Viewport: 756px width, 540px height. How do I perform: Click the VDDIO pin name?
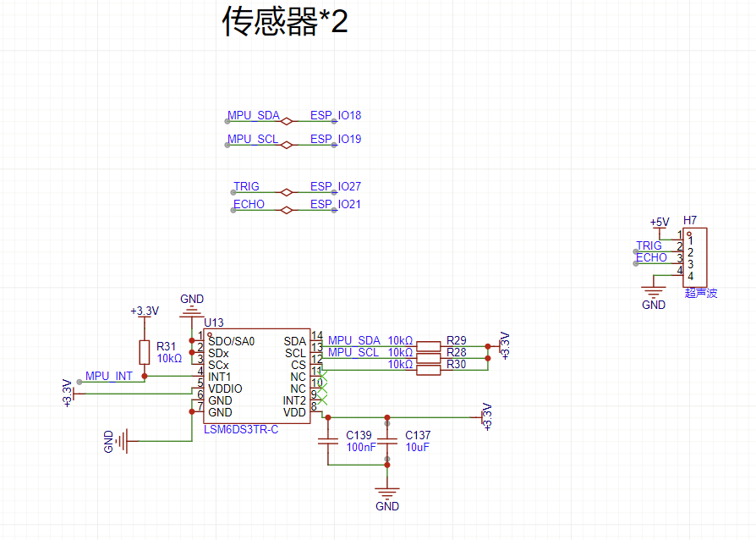pos(225,388)
